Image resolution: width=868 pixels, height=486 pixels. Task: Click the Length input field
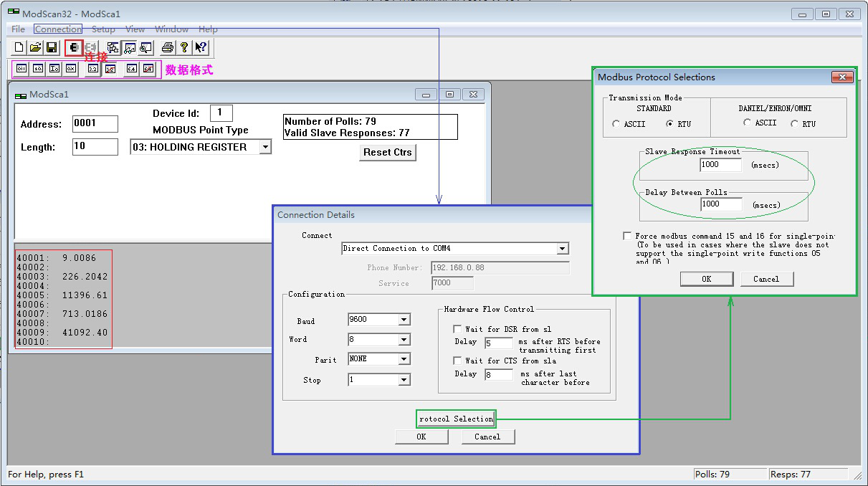pyautogui.click(x=95, y=147)
